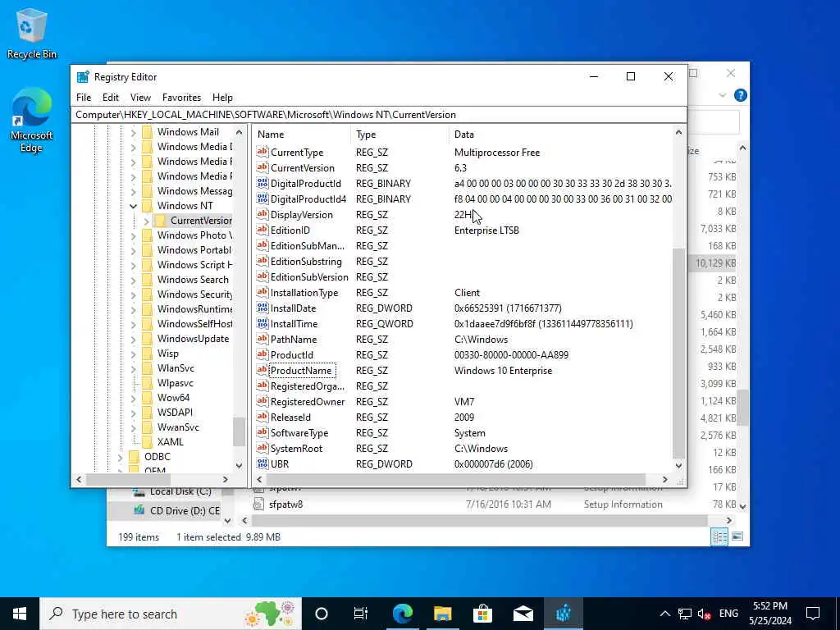Screen dimensions: 840x630
Task: Click the File Explorer help question-mark icon
Action: pos(741,95)
